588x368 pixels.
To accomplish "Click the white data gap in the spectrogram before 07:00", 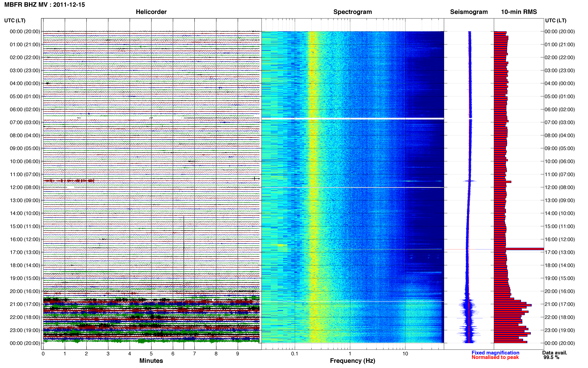I will 353,118.
